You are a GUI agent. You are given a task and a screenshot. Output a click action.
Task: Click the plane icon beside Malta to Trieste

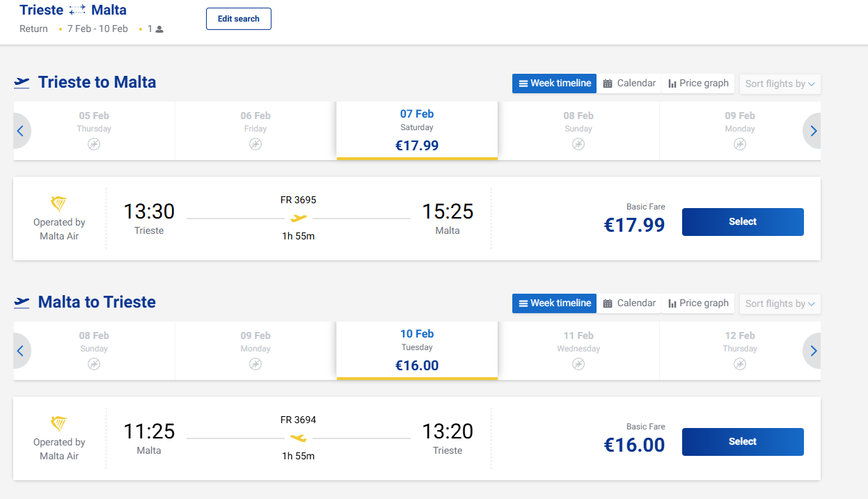(22, 303)
